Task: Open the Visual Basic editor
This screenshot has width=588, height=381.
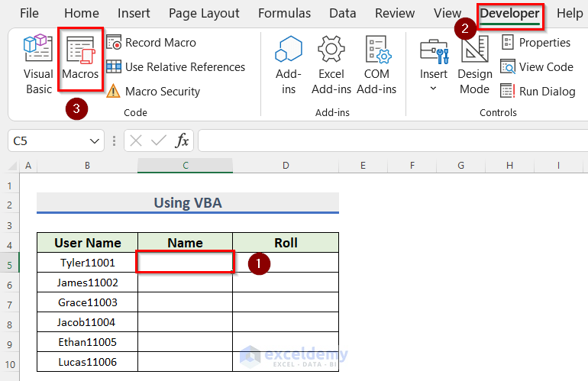Action: point(38,63)
